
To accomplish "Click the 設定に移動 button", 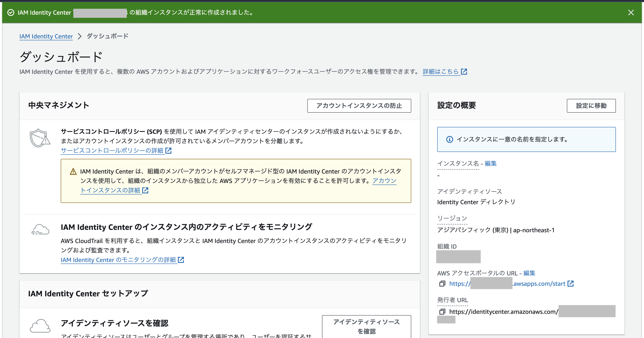I will [x=591, y=106].
